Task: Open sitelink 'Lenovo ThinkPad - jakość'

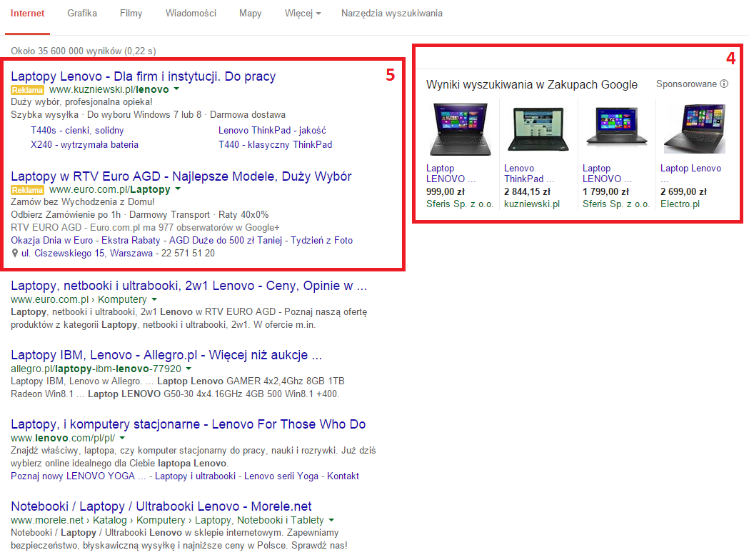Action: [272, 131]
